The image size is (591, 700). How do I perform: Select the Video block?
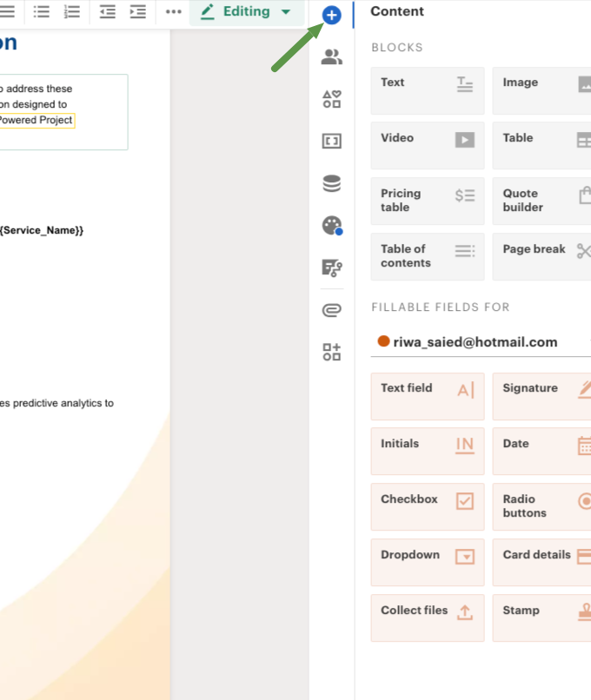click(x=428, y=146)
